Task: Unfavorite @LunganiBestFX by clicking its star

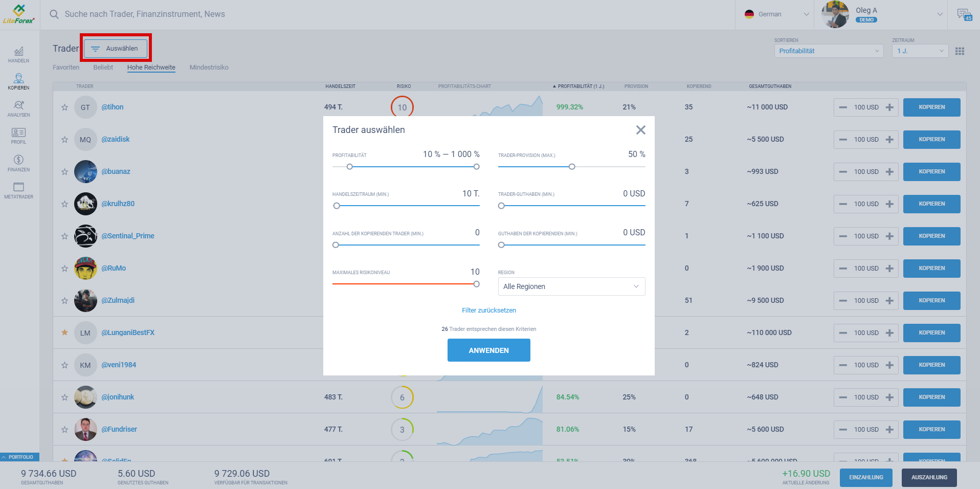Action: pos(64,332)
